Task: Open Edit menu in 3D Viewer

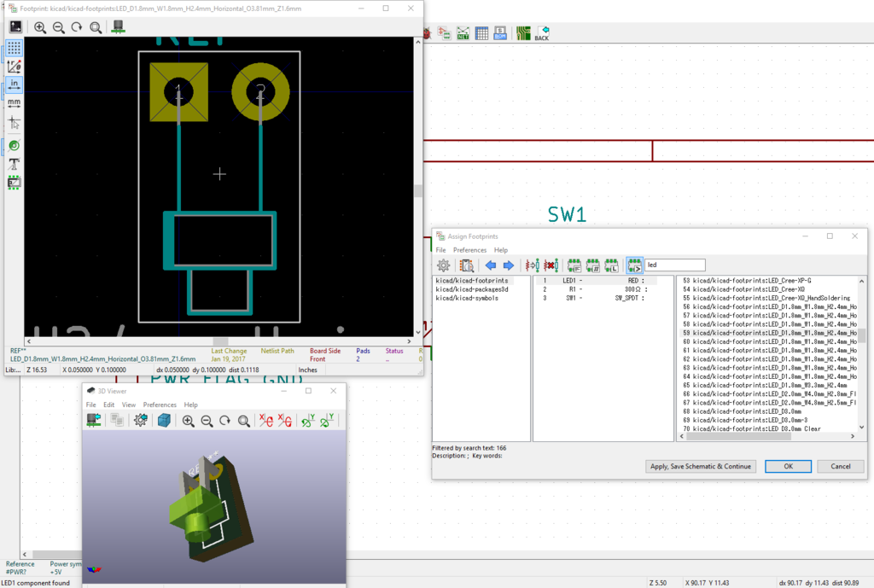Action: (108, 405)
